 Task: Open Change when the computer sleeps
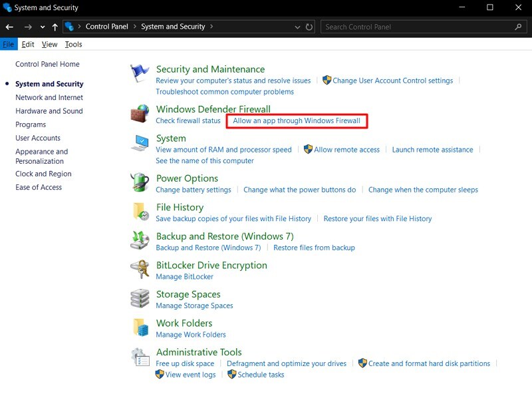(x=423, y=190)
